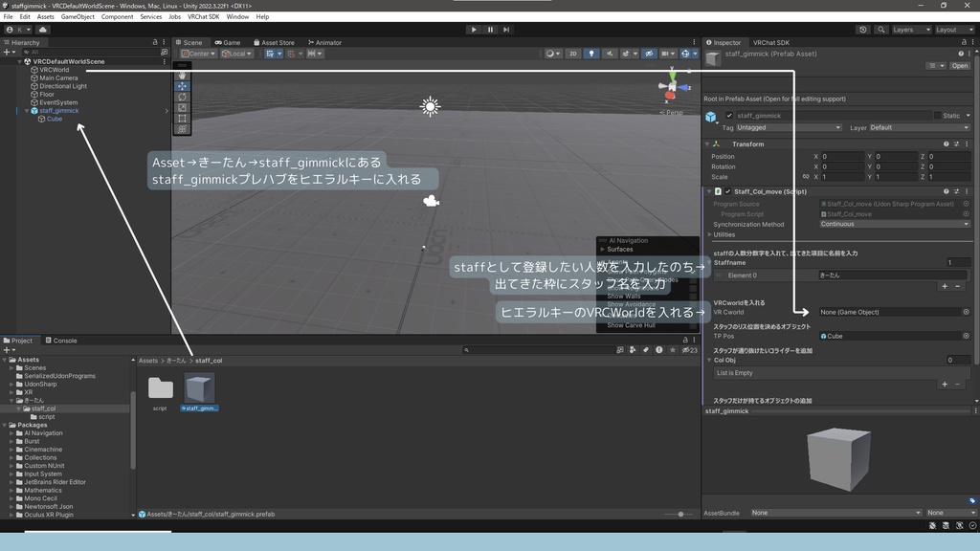Click the plus button under Staffname list
980x551 pixels.
point(945,286)
